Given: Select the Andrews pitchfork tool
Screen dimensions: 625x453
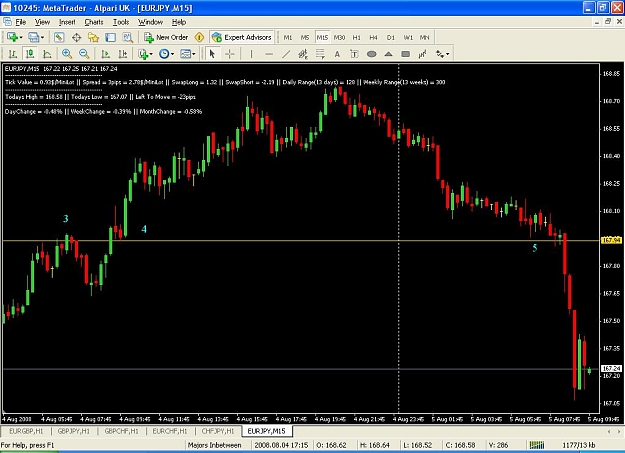Looking at the screenshot, I should click(423, 53).
